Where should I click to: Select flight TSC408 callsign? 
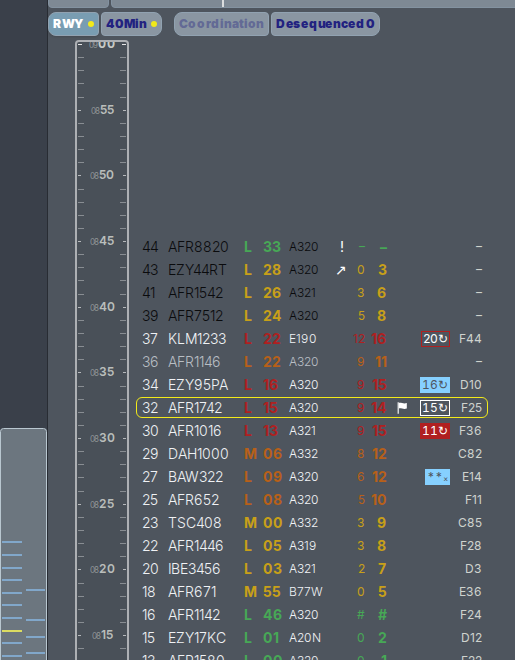pos(195,523)
